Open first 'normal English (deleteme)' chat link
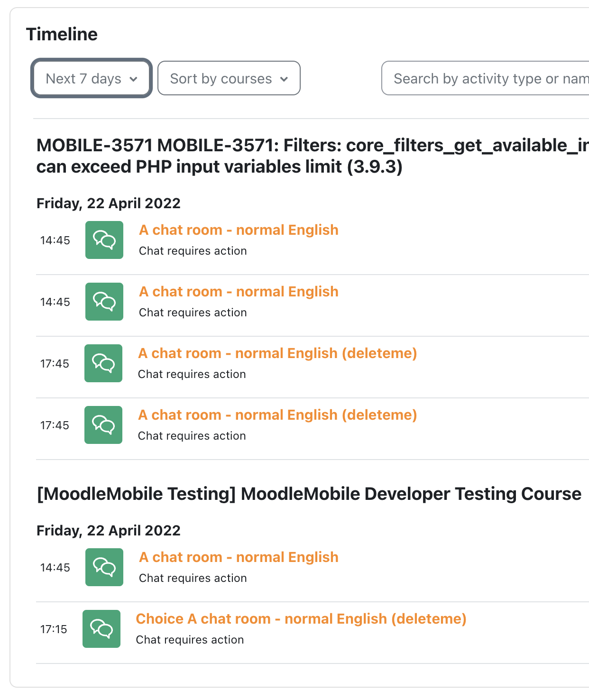Viewport: 589px width, 700px height. tap(277, 353)
